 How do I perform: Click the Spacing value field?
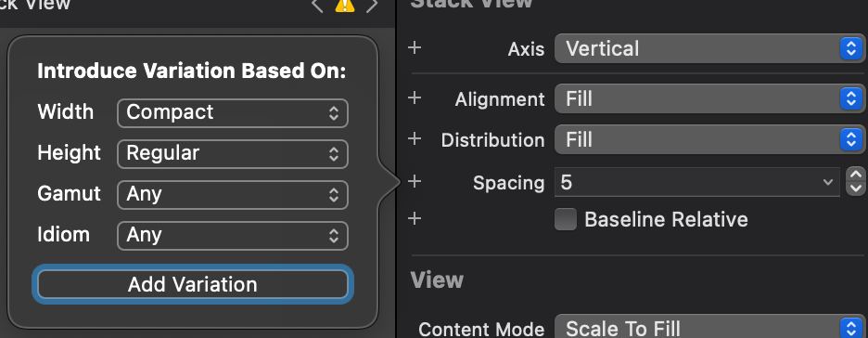pos(697,182)
